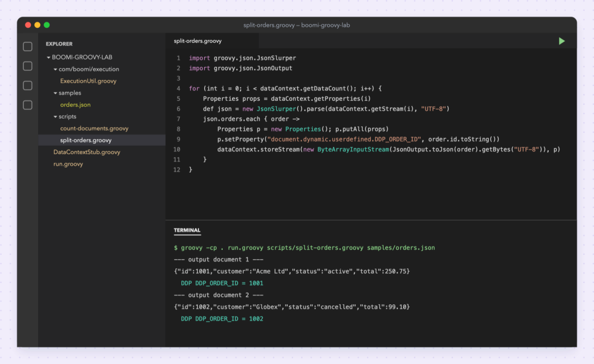Viewport: 594px width, 364px height.
Task: Click the '--- output document 1 ---' terminal line
Action: coord(219,260)
